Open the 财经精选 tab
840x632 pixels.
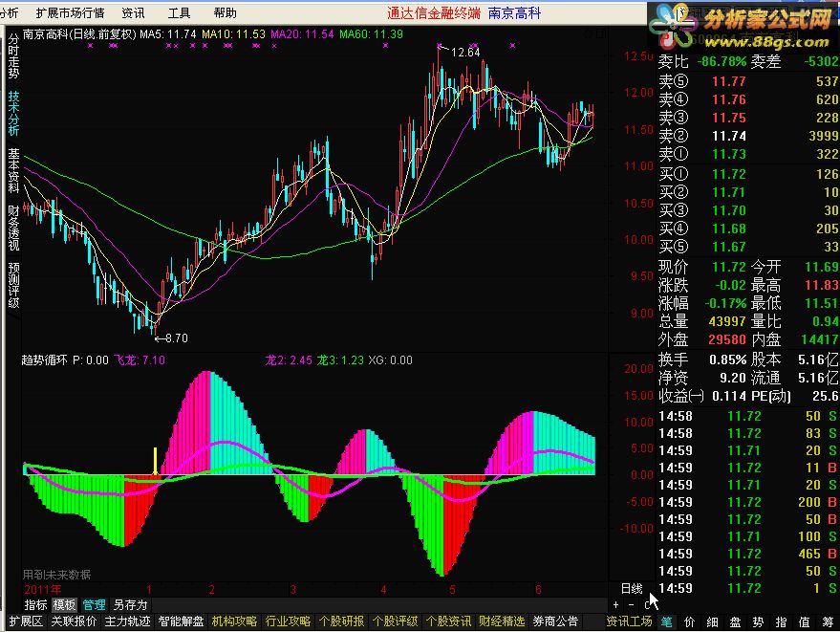(x=502, y=621)
